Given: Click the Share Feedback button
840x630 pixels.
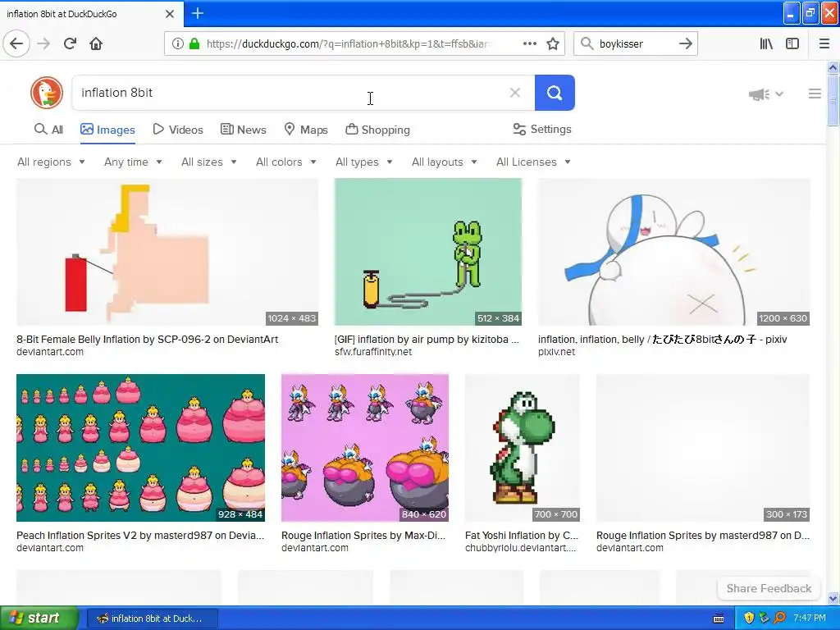Looking at the screenshot, I should (769, 588).
